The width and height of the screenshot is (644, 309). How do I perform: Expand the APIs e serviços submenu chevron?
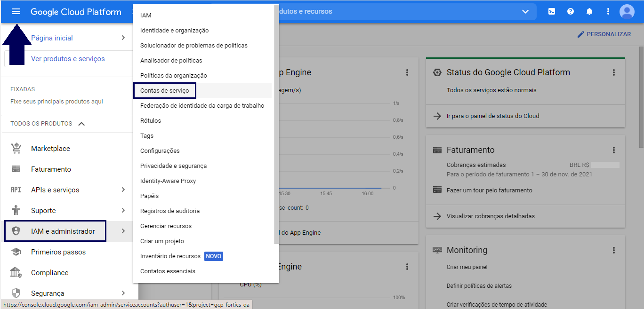123,190
